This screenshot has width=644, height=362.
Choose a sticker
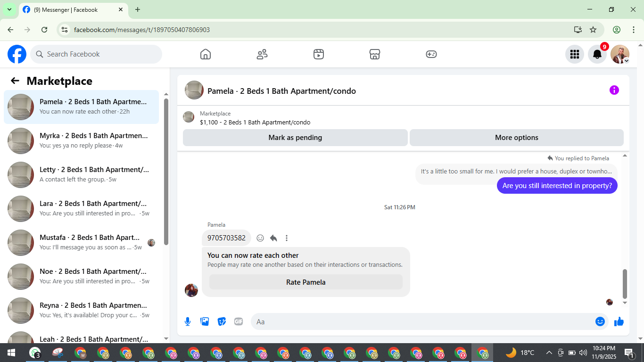222,321
